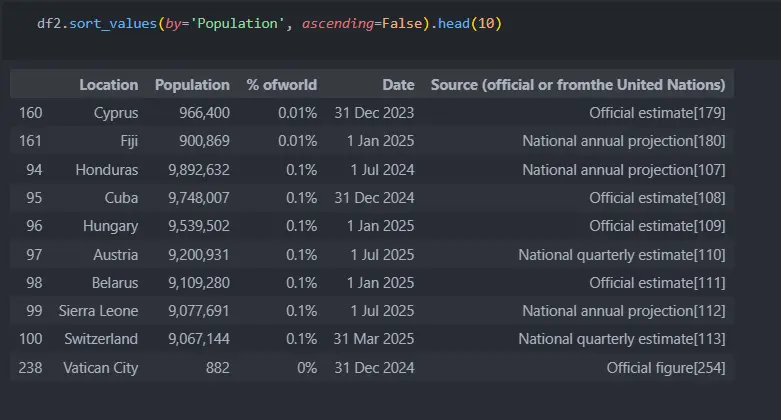The width and height of the screenshot is (781, 420).
Task: Click row index 160
Action: tap(30, 113)
